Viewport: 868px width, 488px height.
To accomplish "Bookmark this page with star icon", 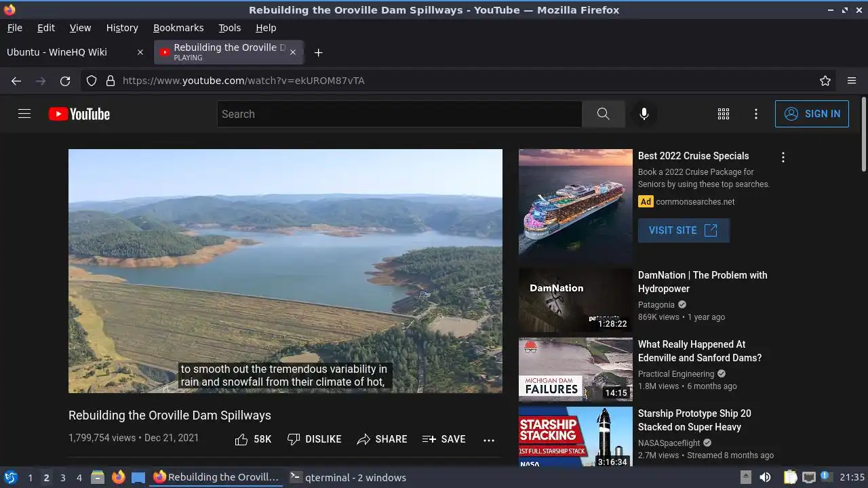I will pos(825,81).
